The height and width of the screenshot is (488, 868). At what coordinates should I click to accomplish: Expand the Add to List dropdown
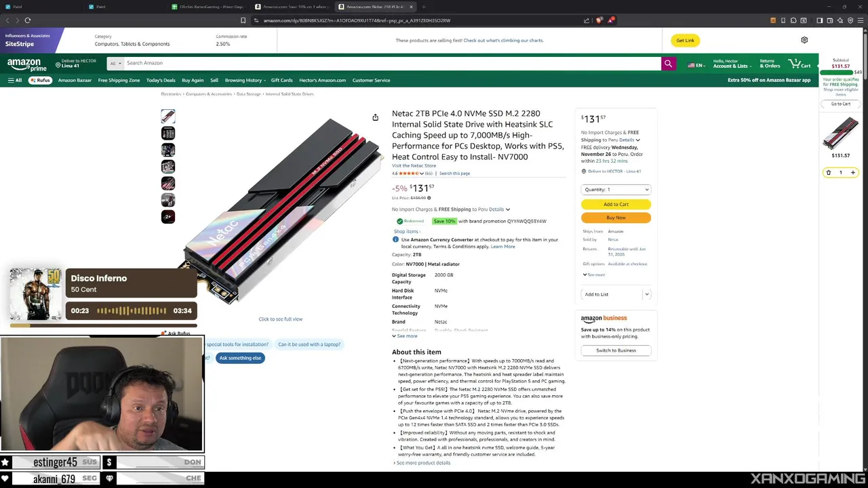[x=647, y=294]
